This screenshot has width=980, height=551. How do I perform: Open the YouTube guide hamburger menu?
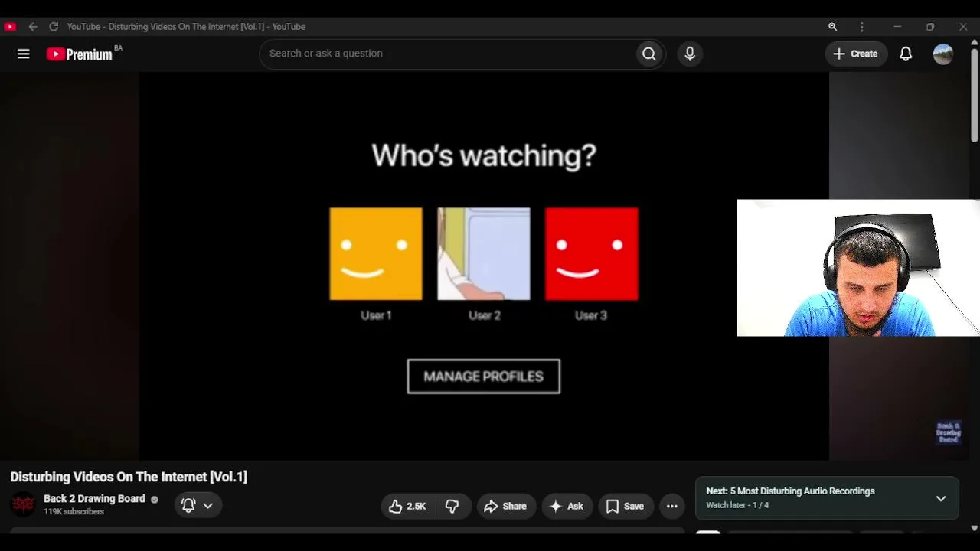click(24, 54)
